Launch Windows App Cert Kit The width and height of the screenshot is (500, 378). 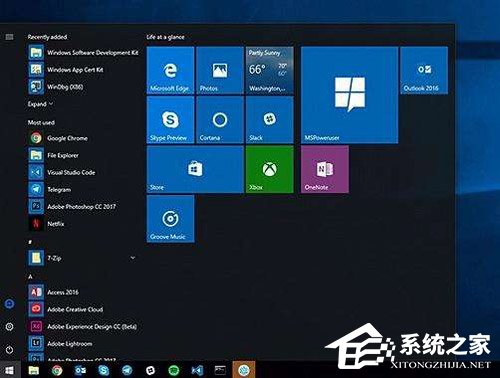83,70
